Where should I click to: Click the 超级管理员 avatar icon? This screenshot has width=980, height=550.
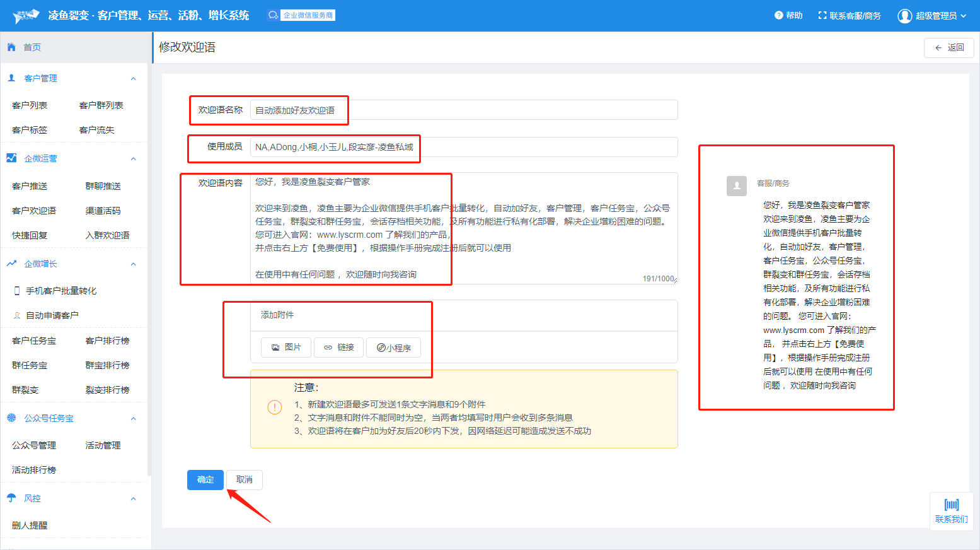pyautogui.click(x=904, y=16)
